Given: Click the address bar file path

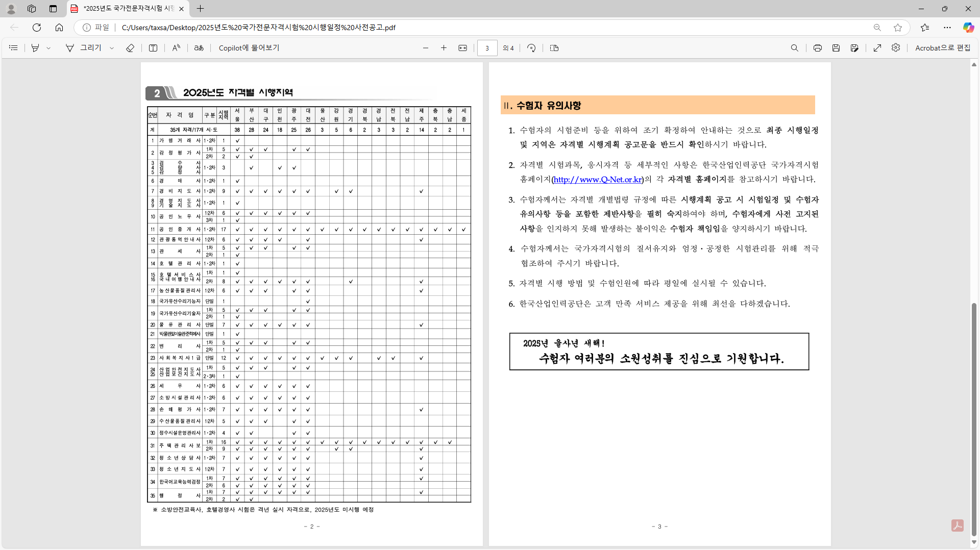Looking at the screenshot, I should 258,28.
